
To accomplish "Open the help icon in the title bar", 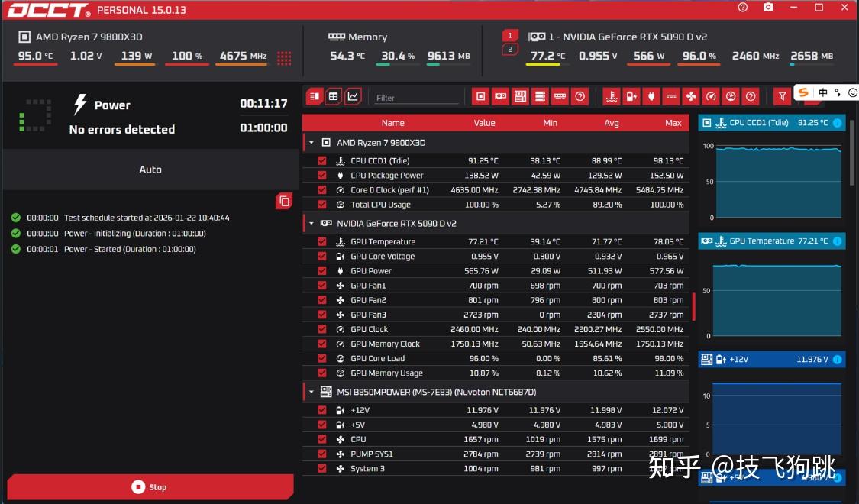I will coord(743,7).
